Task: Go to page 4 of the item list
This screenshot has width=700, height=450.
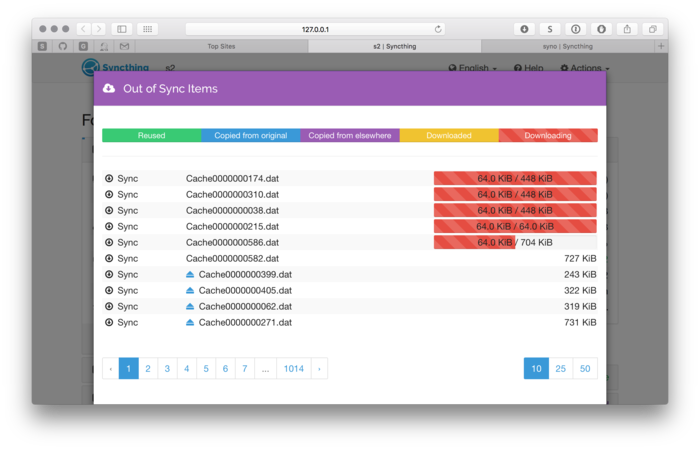Action: click(187, 368)
